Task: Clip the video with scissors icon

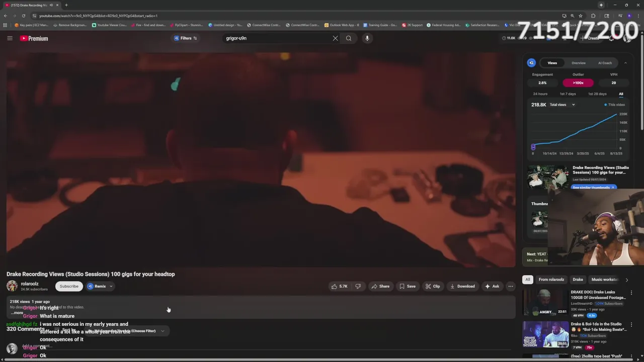Action: (433, 286)
